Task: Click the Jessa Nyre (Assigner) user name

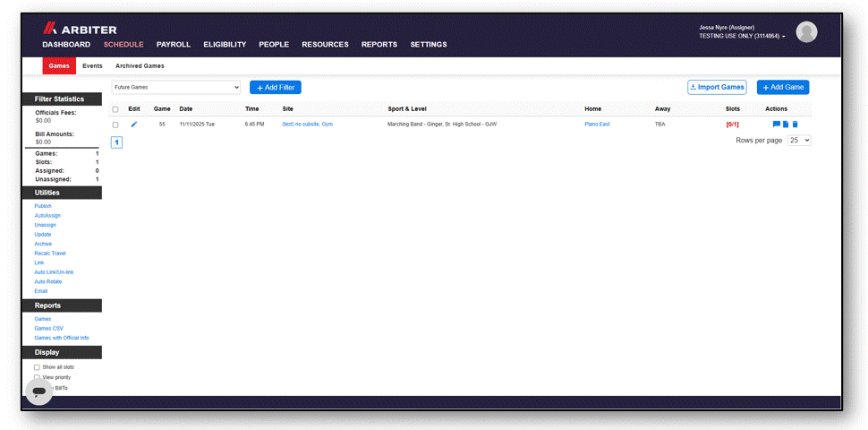Action: click(727, 27)
